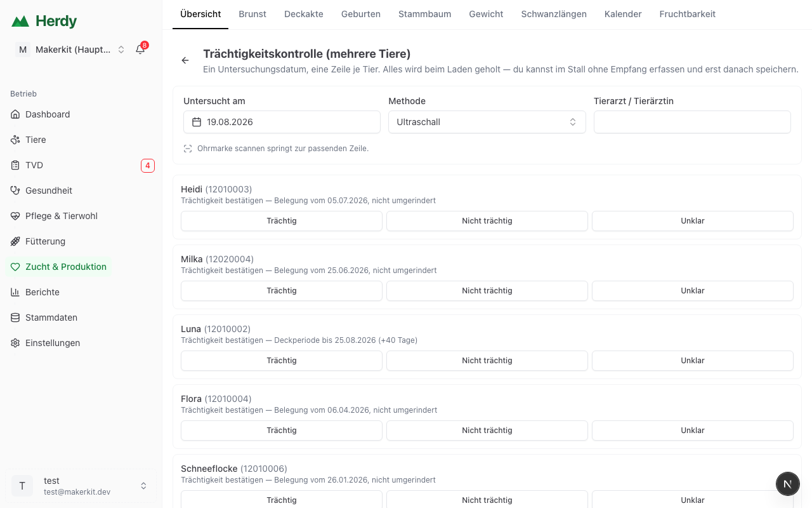The image size is (812, 508).
Task: Open the Geburten tab
Action: click(x=361, y=14)
